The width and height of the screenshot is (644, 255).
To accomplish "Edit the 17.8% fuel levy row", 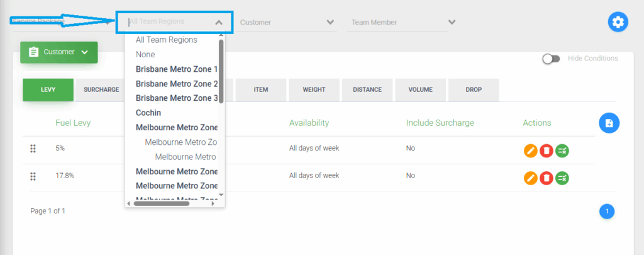I will coord(530,178).
